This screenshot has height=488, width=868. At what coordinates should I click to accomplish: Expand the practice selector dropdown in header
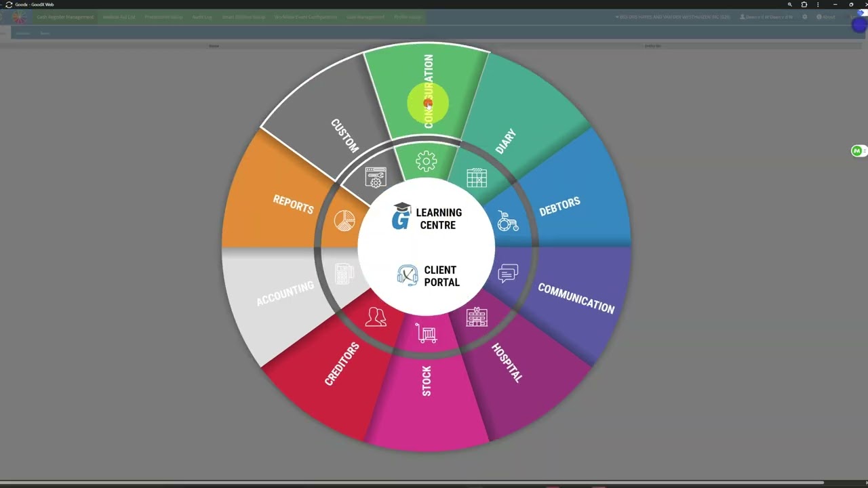coord(673,17)
